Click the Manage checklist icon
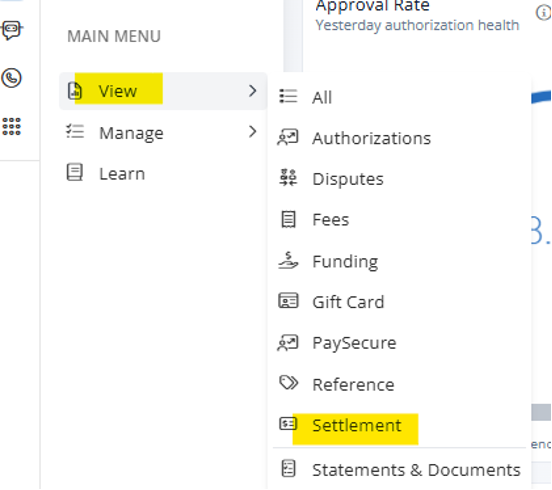The image size is (552, 490). click(75, 132)
